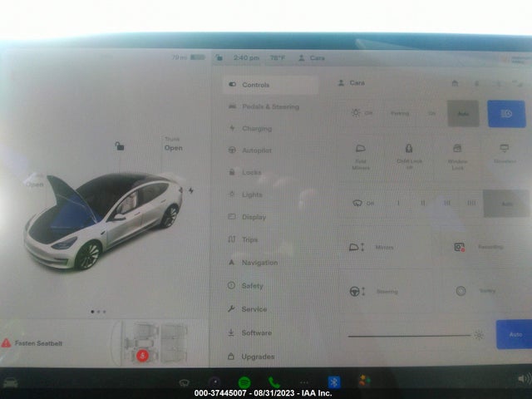Toggle Fold Mirrors
532x399 pixels.
(361, 156)
